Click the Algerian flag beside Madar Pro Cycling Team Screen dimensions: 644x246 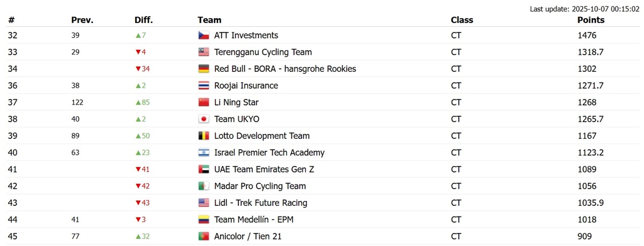point(203,186)
